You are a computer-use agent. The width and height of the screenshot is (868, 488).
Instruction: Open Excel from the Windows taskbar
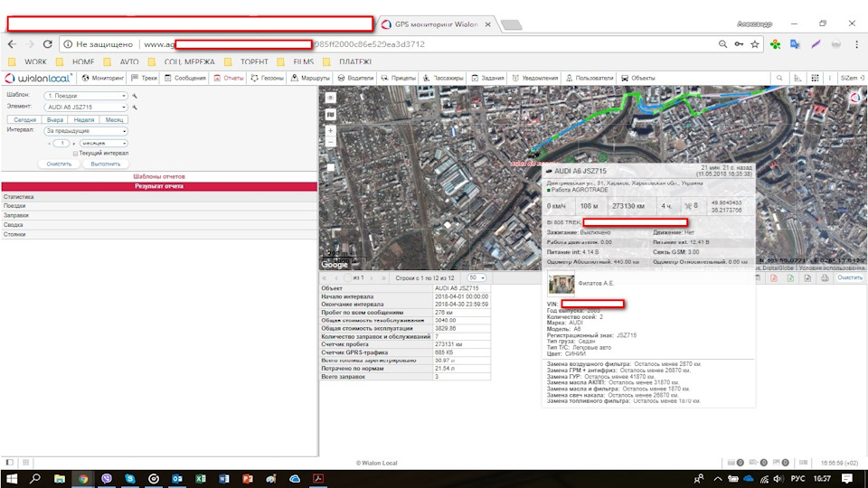pyautogui.click(x=201, y=479)
